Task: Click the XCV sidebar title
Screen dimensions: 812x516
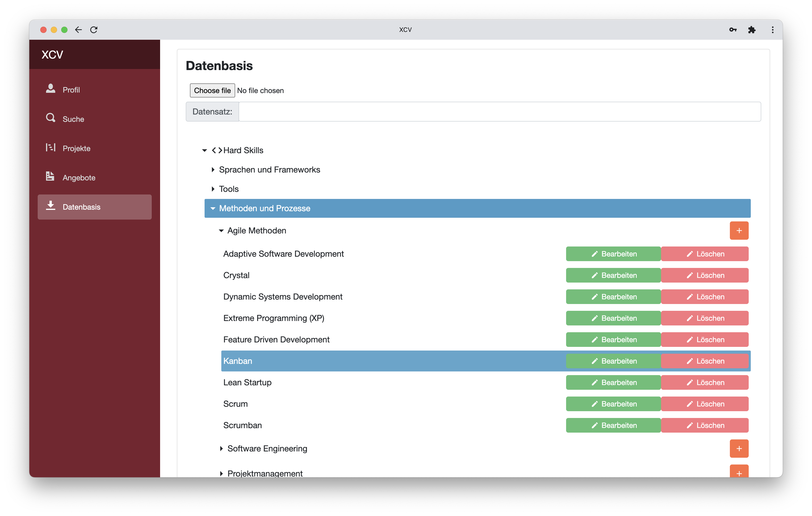Action: click(x=52, y=55)
